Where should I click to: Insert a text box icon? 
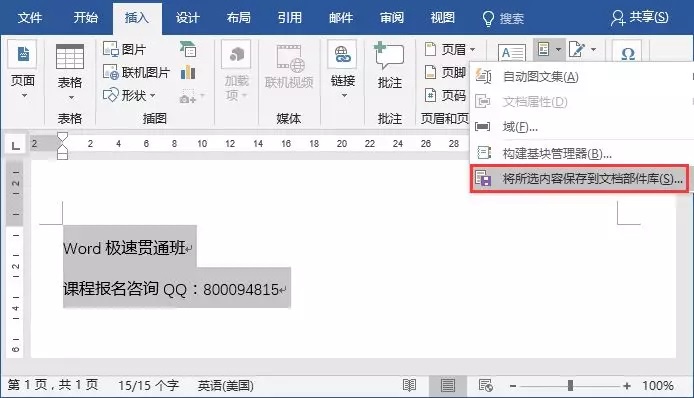pos(512,53)
